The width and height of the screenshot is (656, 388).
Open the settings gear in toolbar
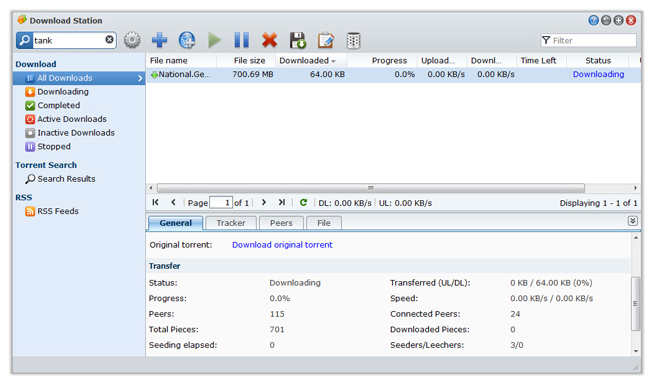(132, 40)
